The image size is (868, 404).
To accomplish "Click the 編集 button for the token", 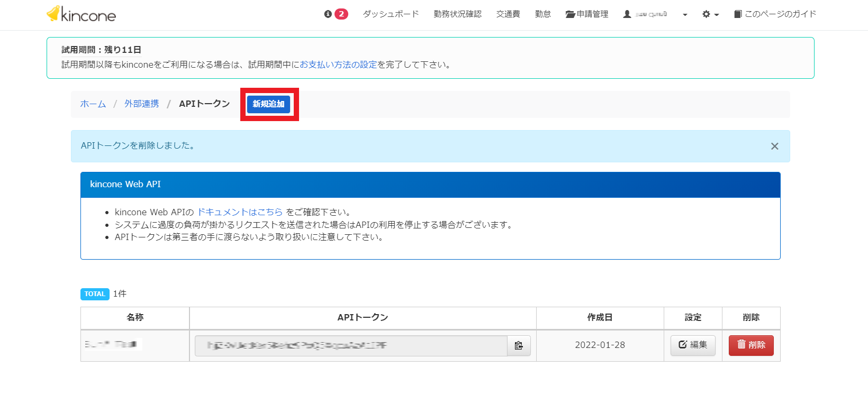I will click(x=693, y=345).
